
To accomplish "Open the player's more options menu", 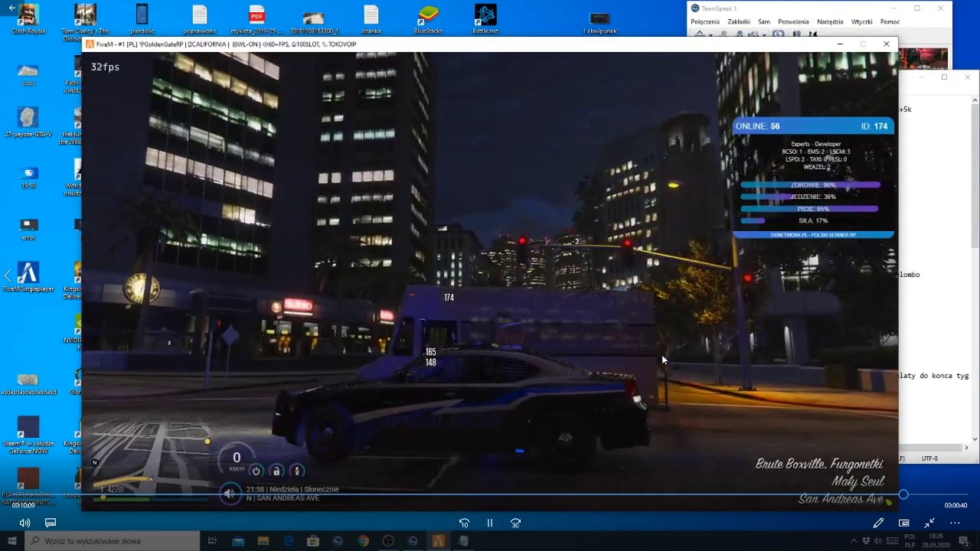I will pos(955,523).
